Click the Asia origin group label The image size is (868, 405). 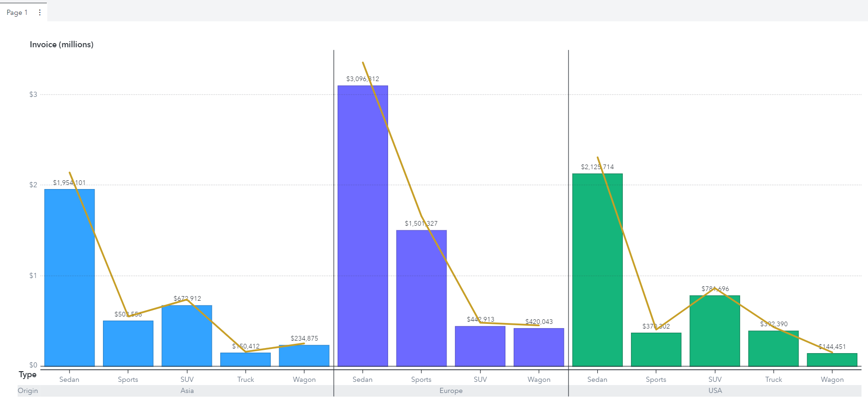click(x=187, y=391)
